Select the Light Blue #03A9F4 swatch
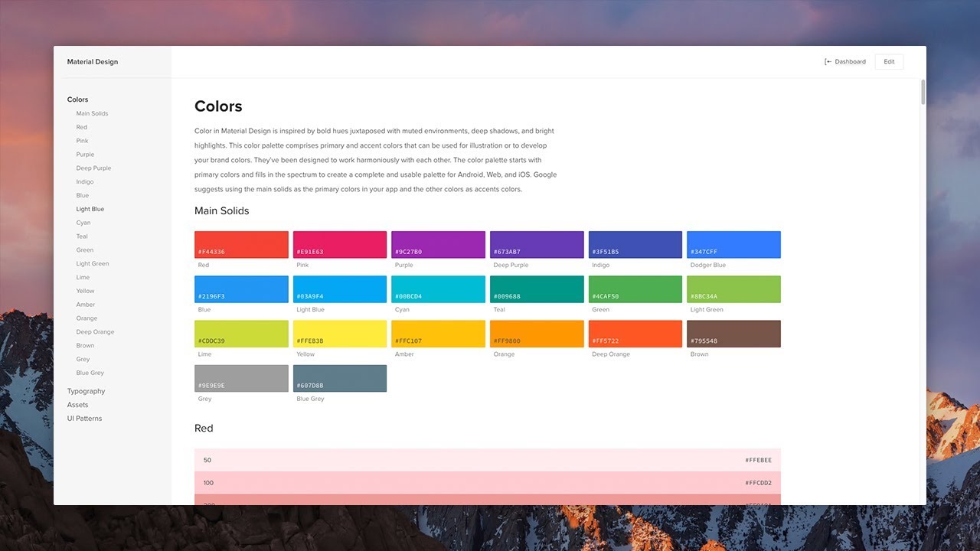 [340, 289]
